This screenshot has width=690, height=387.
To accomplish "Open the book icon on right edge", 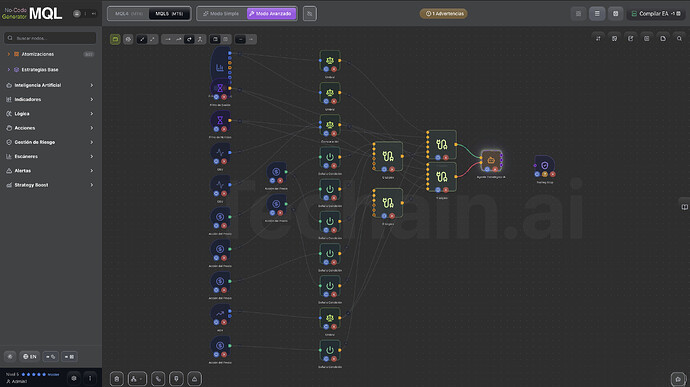I will [684, 207].
